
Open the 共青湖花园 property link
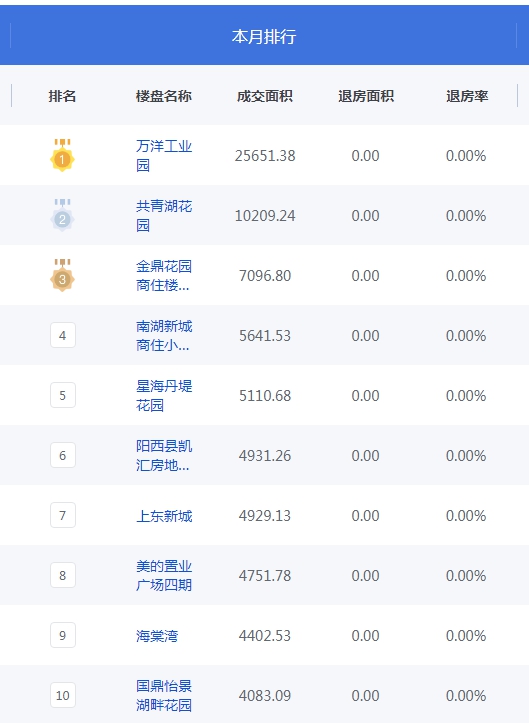(164, 215)
